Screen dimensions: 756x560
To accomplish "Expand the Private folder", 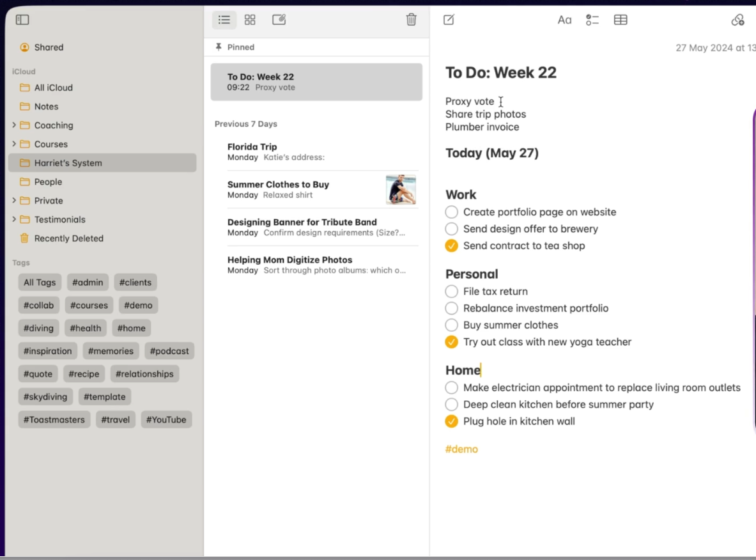I will pos(14,200).
